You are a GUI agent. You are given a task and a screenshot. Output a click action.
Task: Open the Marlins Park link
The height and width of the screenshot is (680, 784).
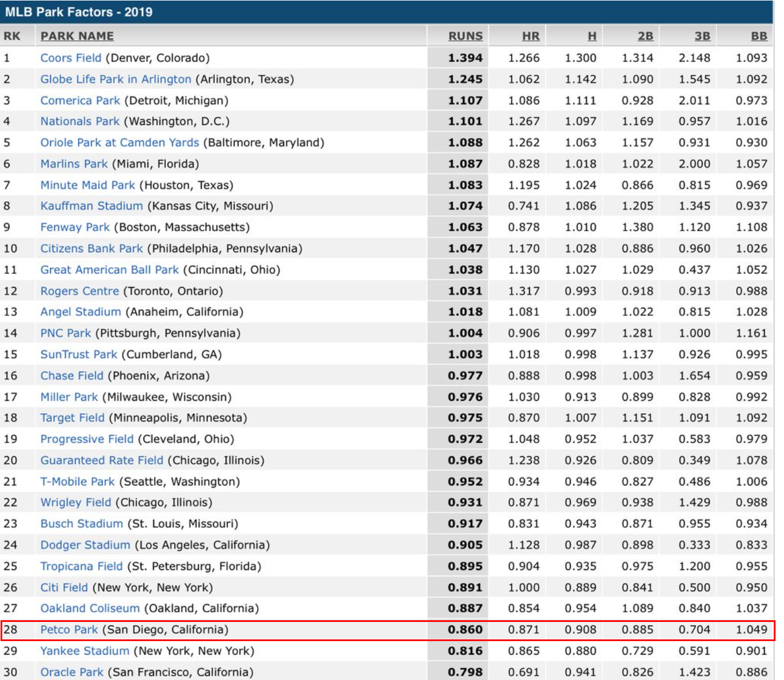click(74, 164)
